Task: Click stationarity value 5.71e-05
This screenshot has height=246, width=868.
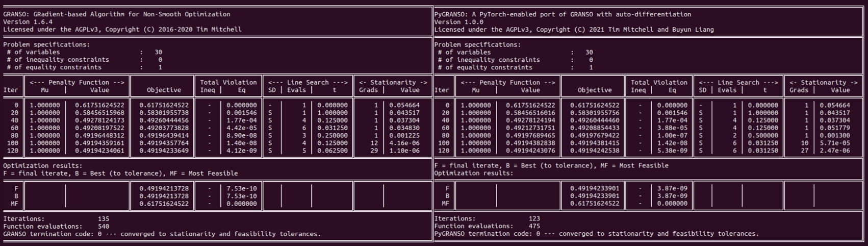Action: click(x=835, y=143)
